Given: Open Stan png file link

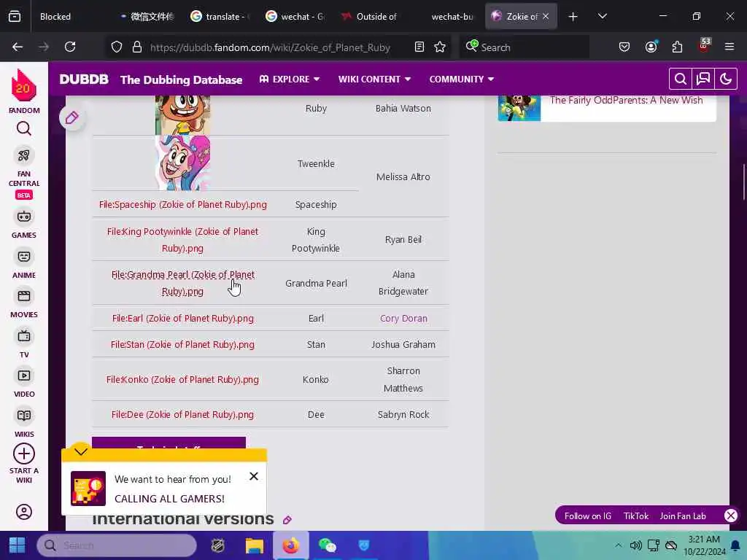Looking at the screenshot, I should pyautogui.click(x=183, y=344).
